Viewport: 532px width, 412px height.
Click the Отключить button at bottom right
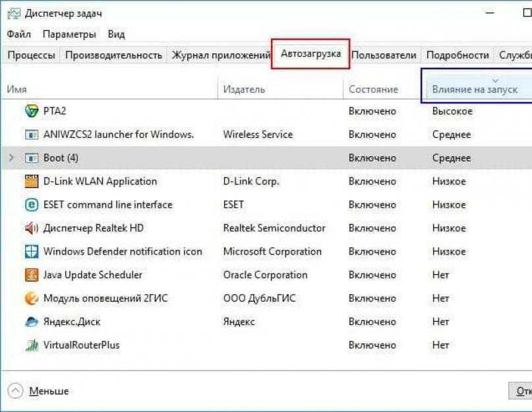pyautogui.click(x=521, y=391)
